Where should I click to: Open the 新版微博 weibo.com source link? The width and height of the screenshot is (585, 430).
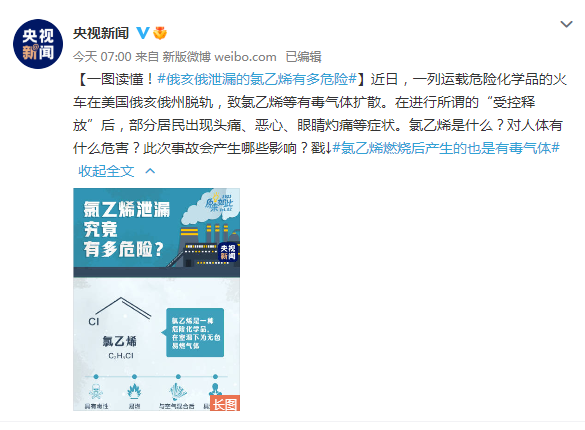219,57
